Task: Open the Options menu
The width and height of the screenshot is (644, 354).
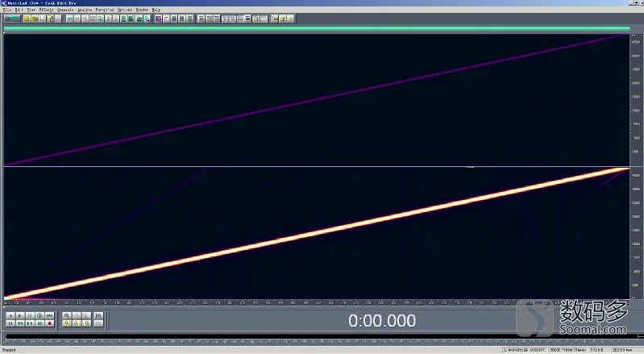Action: [x=125, y=10]
